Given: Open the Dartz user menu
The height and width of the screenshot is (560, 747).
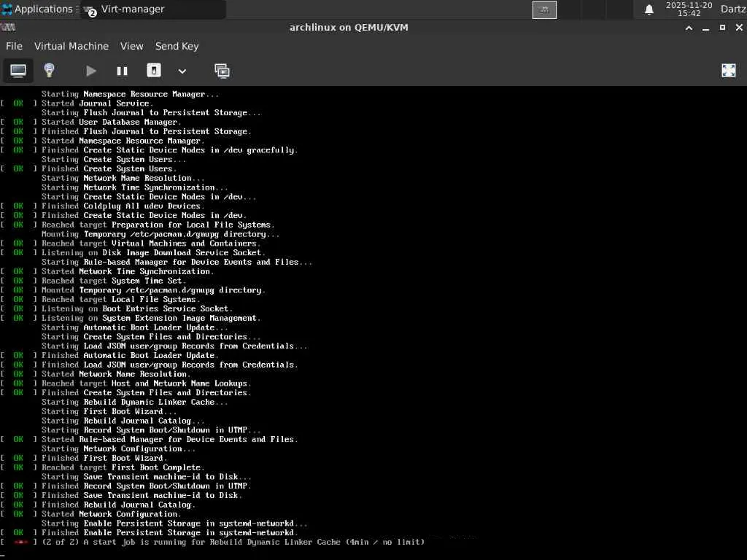Looking at the screenshot, I should click(x=732, y=9).
